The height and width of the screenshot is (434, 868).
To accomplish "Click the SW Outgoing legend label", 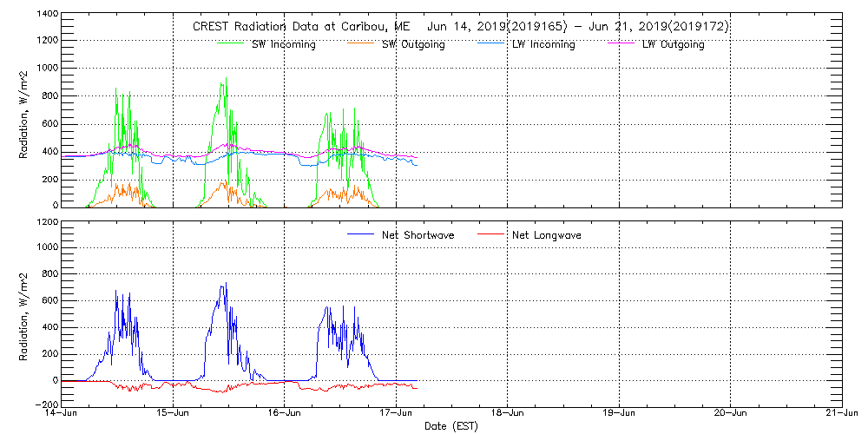I will 413,44.
